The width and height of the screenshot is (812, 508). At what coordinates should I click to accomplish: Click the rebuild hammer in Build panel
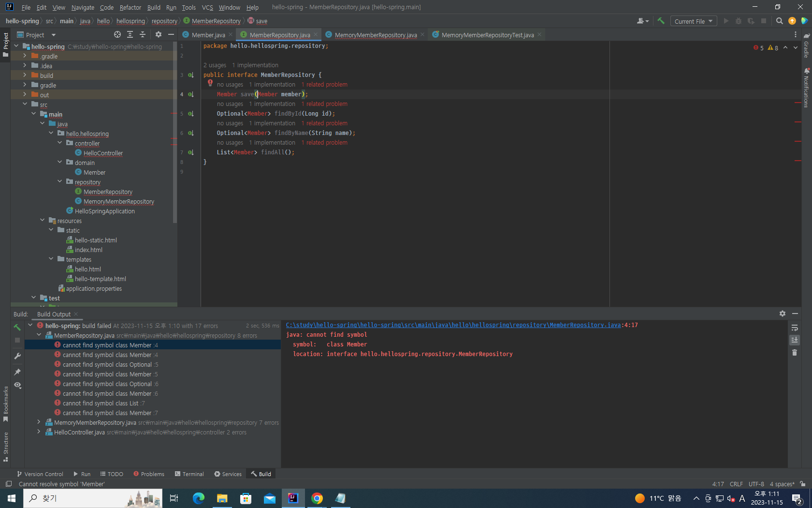click(17, 327)
